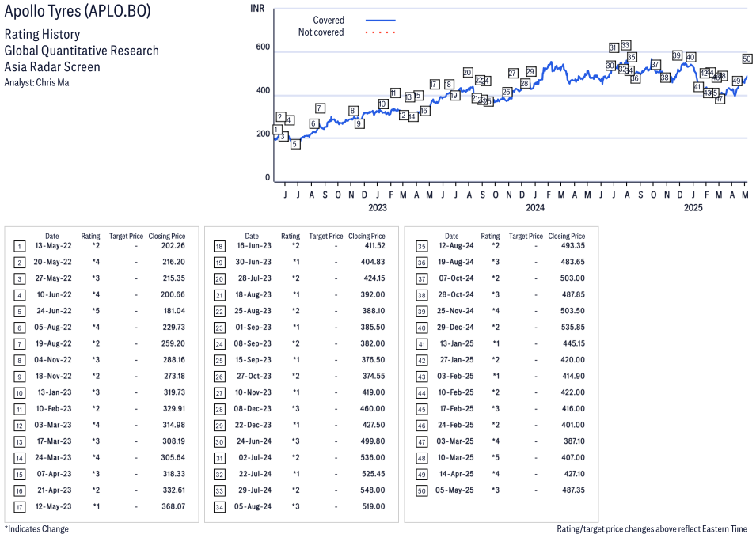The width and height of the screenshot is (756, 534).
Task: Select the "Covered" legend label
Action: click(x=329, y=21)
